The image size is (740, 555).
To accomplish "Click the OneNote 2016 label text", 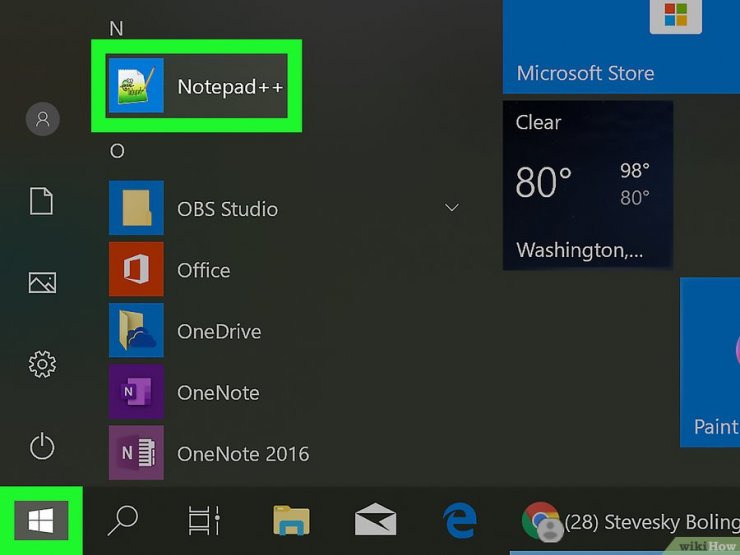I will (243, 454).
